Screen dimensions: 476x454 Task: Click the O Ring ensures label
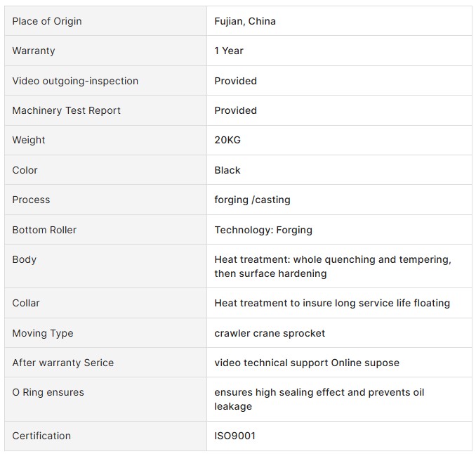tap(48, 392)
